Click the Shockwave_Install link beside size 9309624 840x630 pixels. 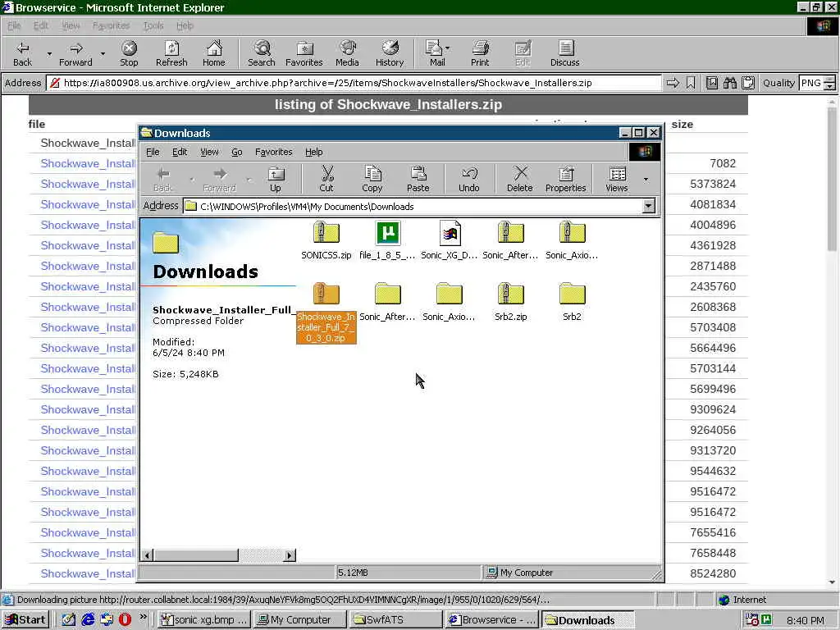88,409
